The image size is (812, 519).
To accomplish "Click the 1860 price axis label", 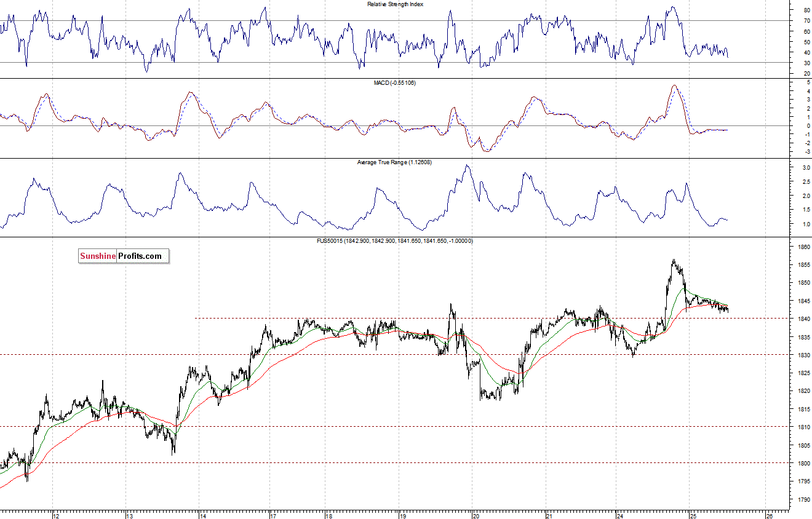I will tap(803, 247).
